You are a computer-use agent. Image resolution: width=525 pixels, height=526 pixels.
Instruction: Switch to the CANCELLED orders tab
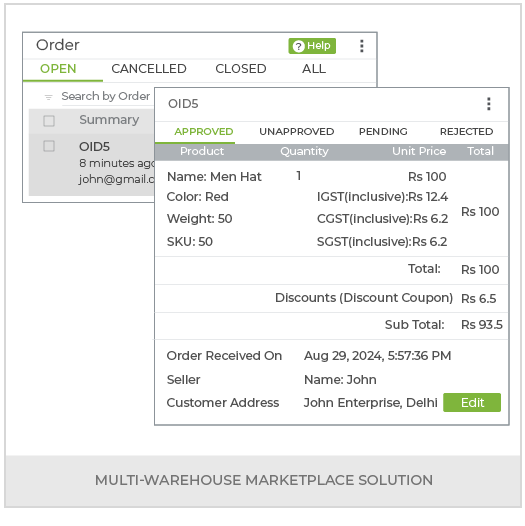point(149,69)
